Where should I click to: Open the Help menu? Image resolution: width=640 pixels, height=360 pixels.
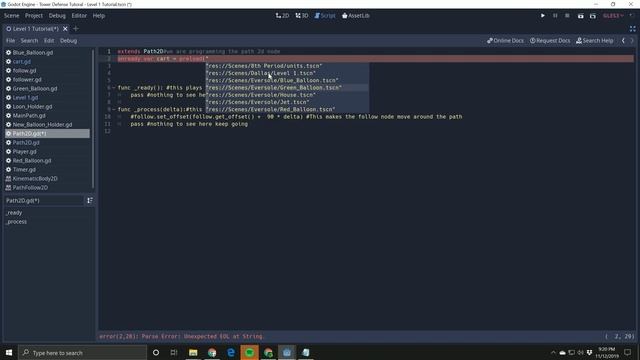pyautogui.click(x=99, y=16)
